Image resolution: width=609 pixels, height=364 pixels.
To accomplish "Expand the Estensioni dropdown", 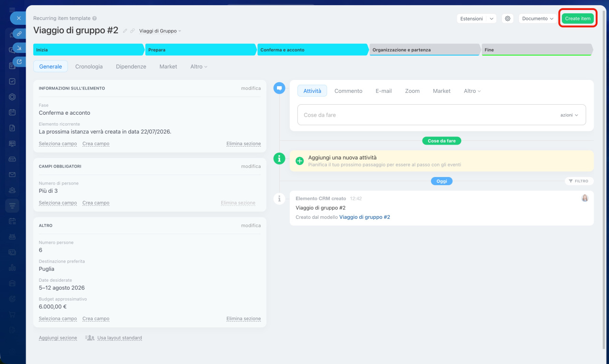I will click(477, 19).
